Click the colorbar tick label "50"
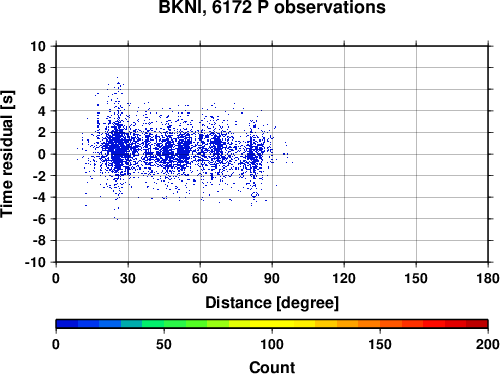 point(164,344)
